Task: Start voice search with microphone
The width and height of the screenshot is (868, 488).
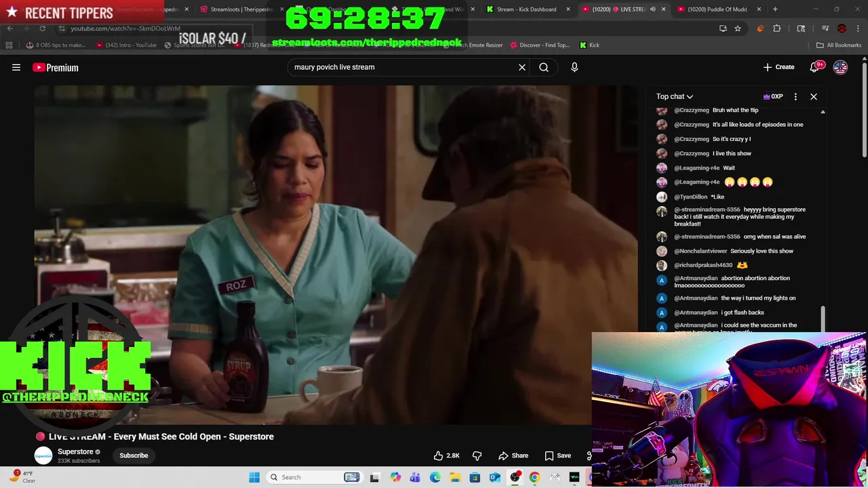Action: (x=574, y=67)
